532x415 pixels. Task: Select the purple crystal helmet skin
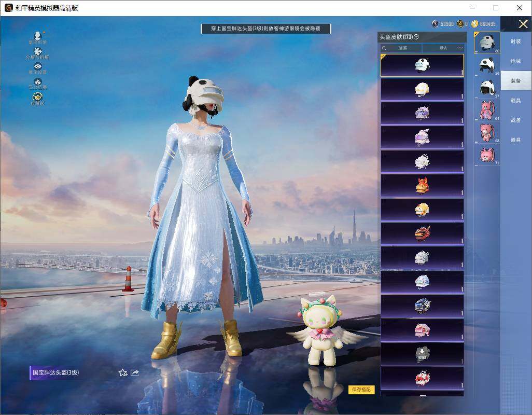(x=422, y=113)
